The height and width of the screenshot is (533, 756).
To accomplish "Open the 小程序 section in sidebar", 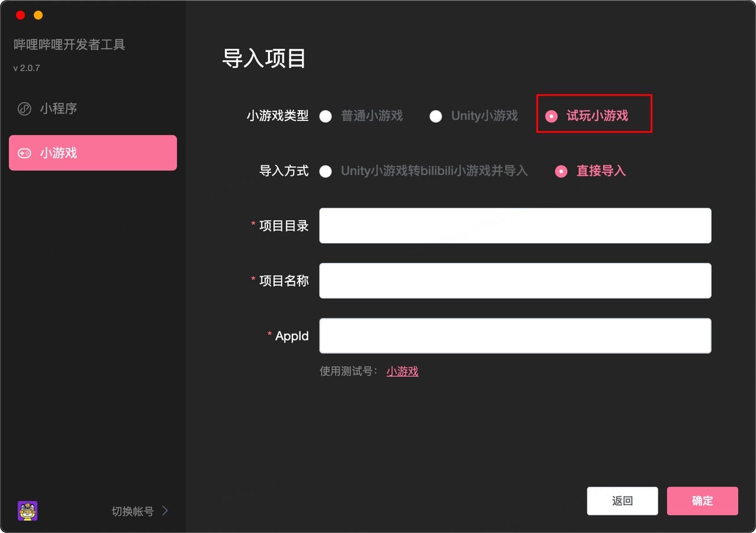I will pyautogui.click(x=58, y=109).
